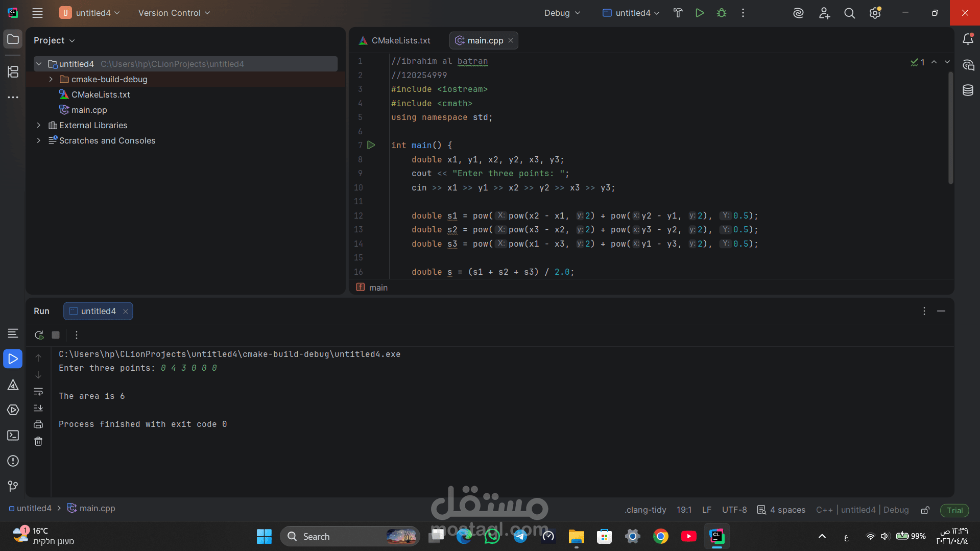The image size is (980, 551).
Task: Expand External Libraries node
Action: [39, 125]
